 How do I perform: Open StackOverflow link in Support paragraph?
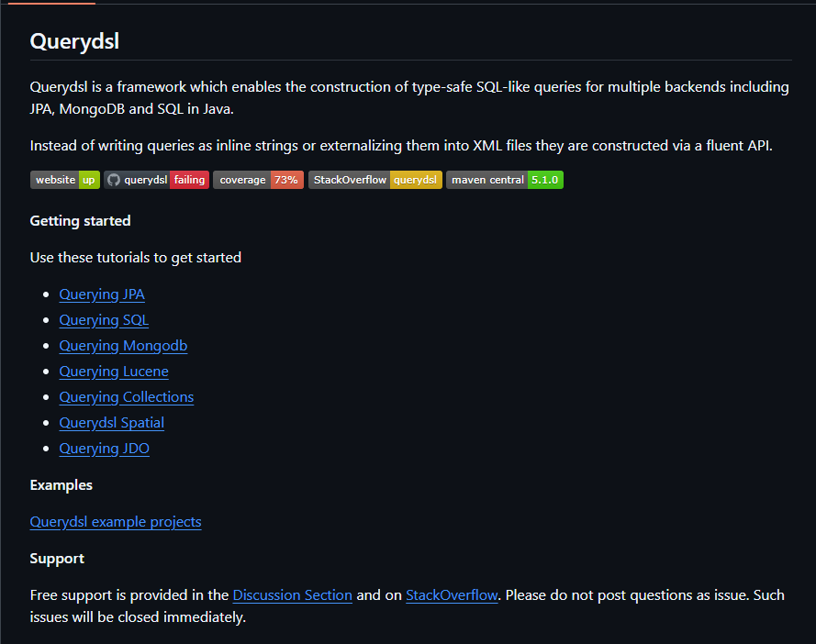452,595
